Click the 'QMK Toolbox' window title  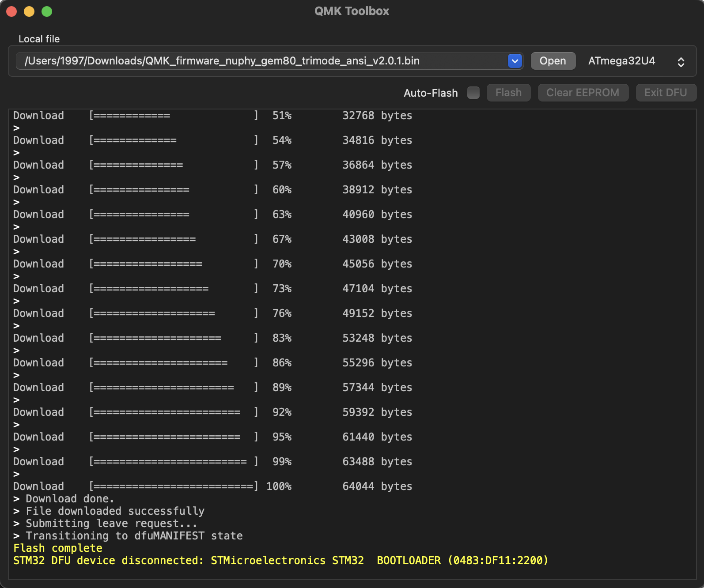[x=352, y=11]
